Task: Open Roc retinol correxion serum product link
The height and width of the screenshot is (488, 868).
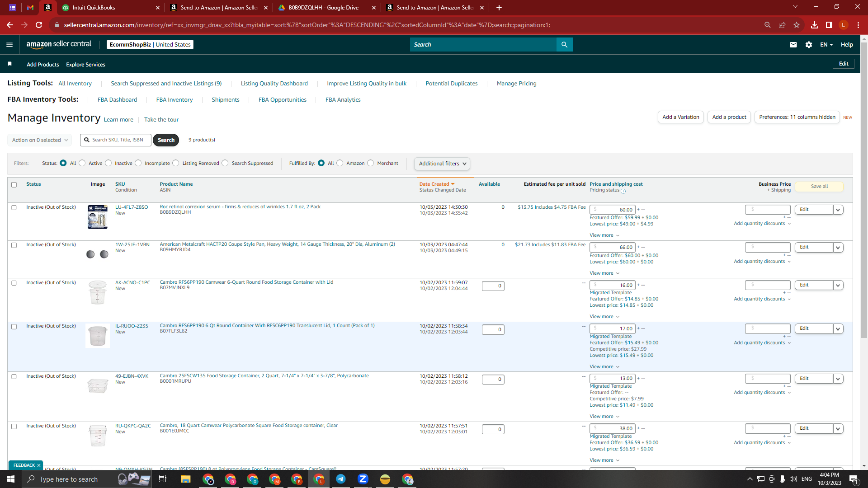Action: coord(240,207)
